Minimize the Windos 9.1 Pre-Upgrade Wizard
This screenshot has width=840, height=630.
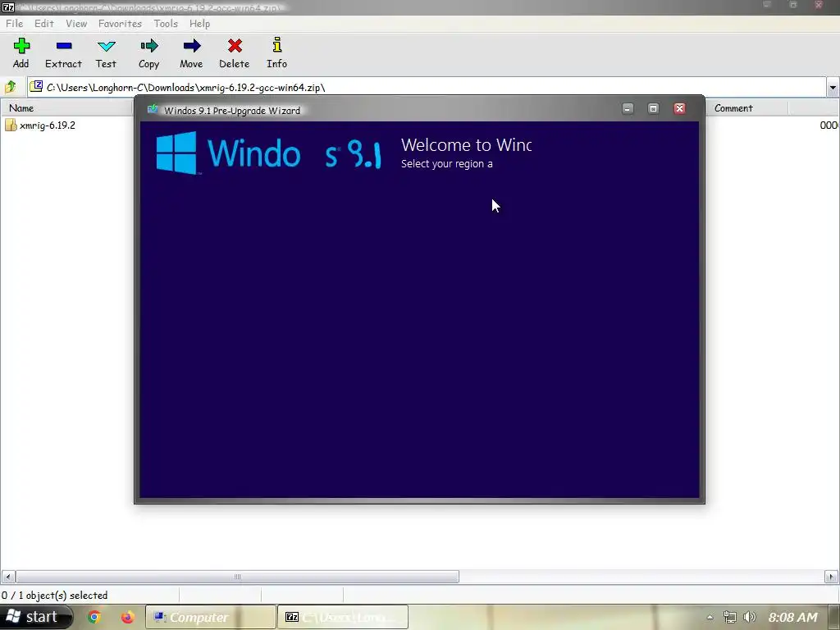tap(628, 109)
